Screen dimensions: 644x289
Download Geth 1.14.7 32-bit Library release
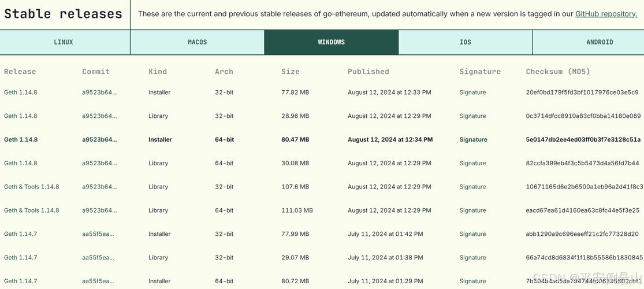tap(21, 258)
